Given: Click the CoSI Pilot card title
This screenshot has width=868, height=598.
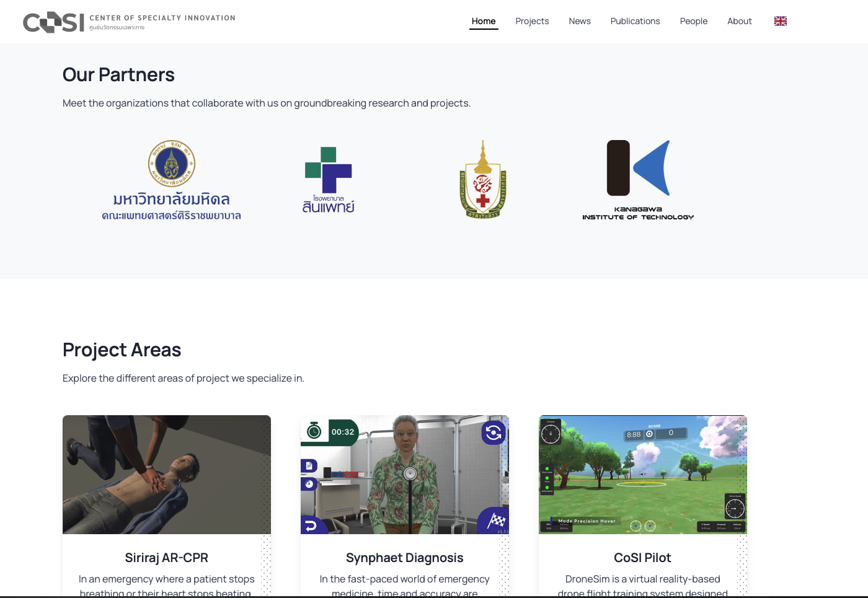Looking at the screenshot, I should 643,558.
